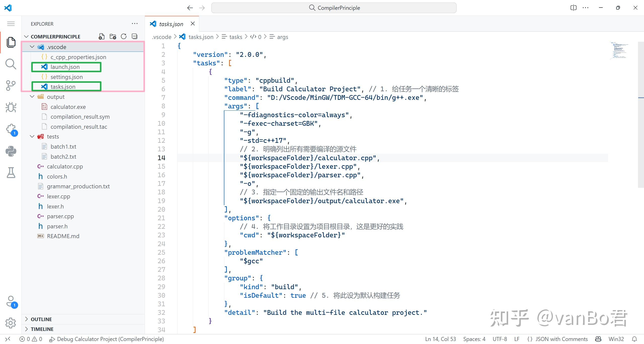This screenshot has height=344, width=644.
Task: Select the Python sidebar icon
Action: click(11, 151)
